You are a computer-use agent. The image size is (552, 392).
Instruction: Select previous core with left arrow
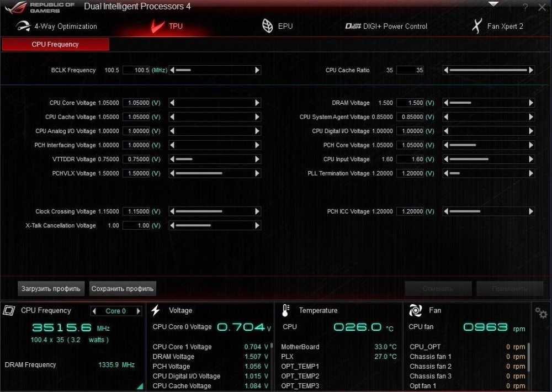pyautogui.click(x=94, y=311)
